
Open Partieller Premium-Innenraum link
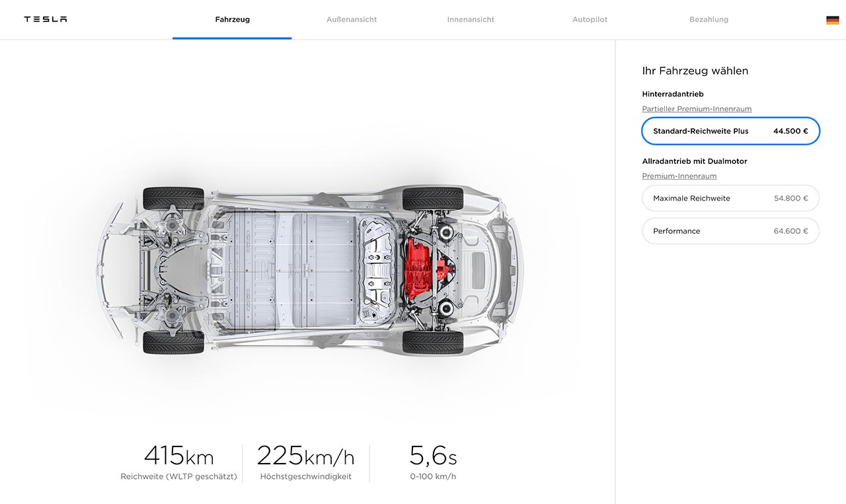[697, 109]
